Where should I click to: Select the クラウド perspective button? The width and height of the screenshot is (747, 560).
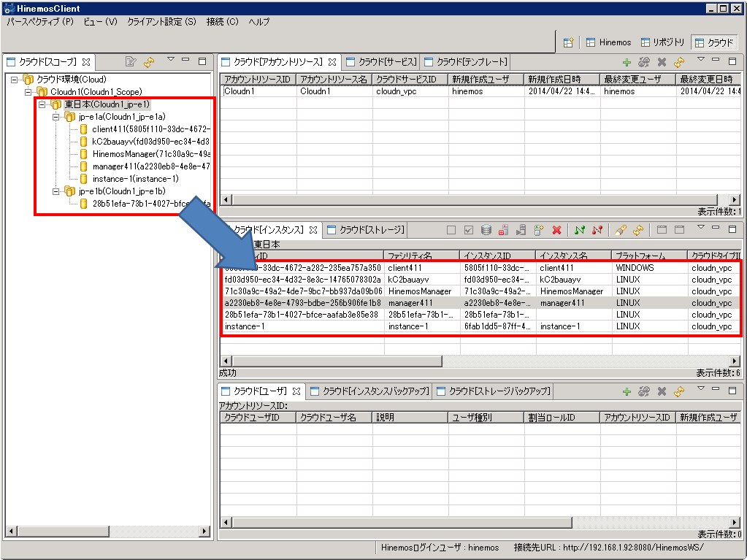pos(713,43)
